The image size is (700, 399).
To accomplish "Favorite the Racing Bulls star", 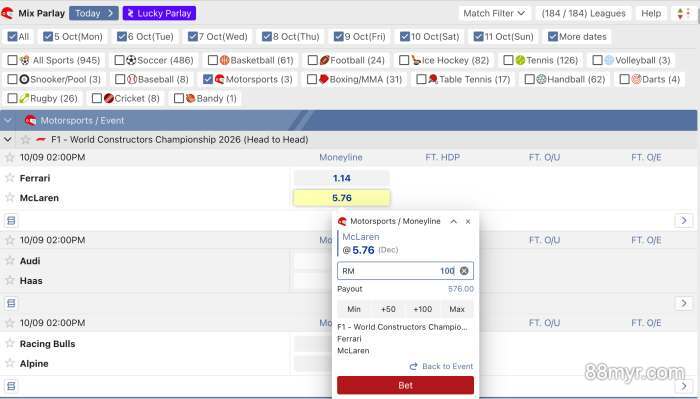I will 9,343.
